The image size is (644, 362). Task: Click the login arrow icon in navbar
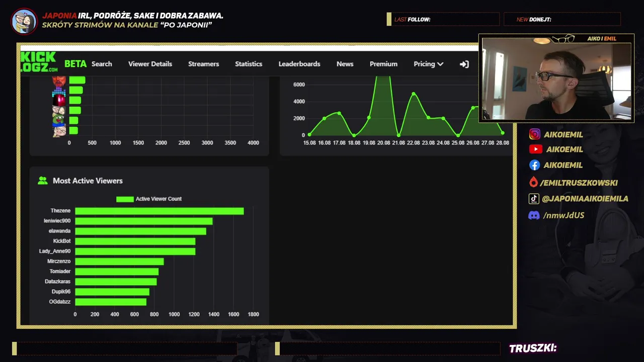click(x=464, y=64)
